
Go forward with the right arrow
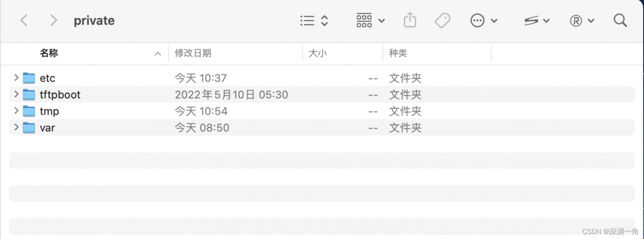click(x=53, y=21)
